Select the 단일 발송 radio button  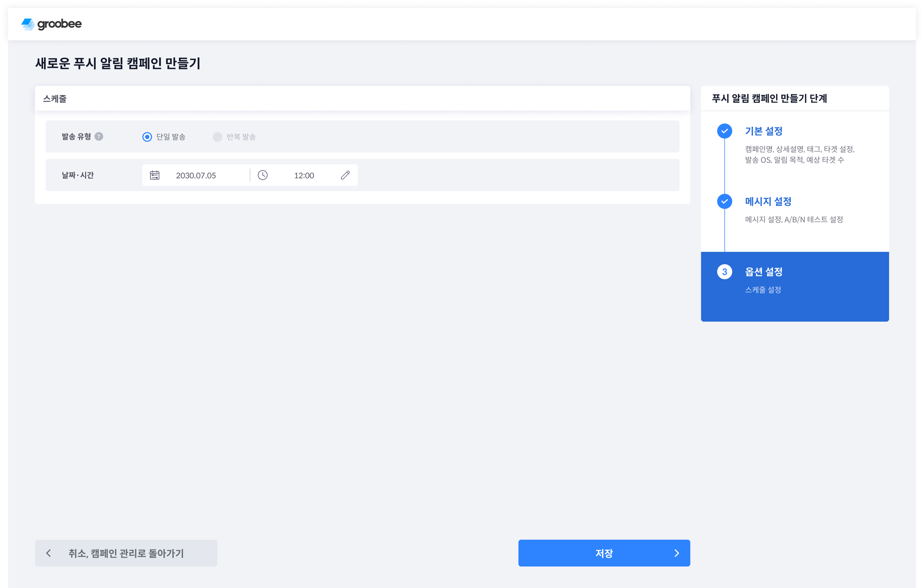[x=147, y=137]
